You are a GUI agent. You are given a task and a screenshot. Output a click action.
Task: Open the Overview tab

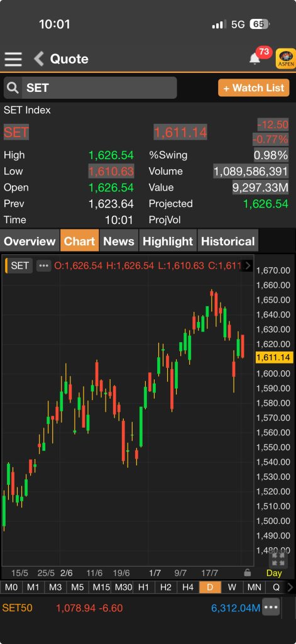[x=30, y=241]
